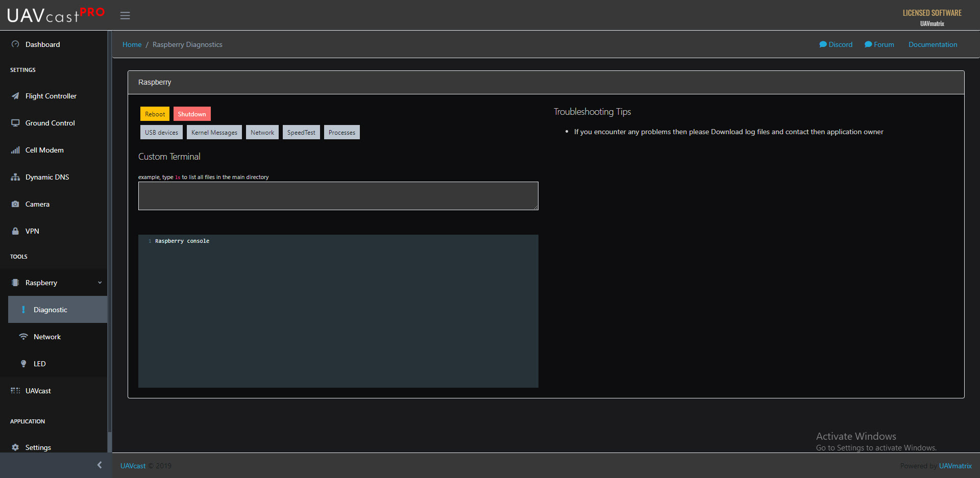Click the Ground Control monitor icon
980x478 pixels.
tap(15, 123)
